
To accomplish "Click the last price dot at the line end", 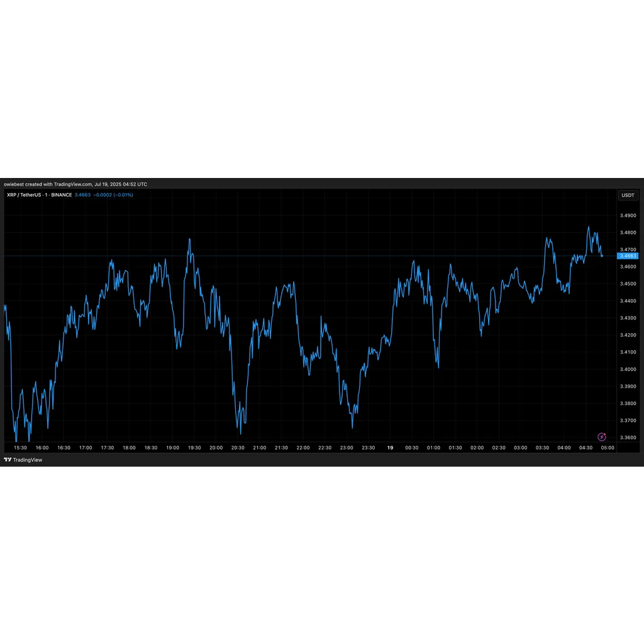I will (602, 256).
